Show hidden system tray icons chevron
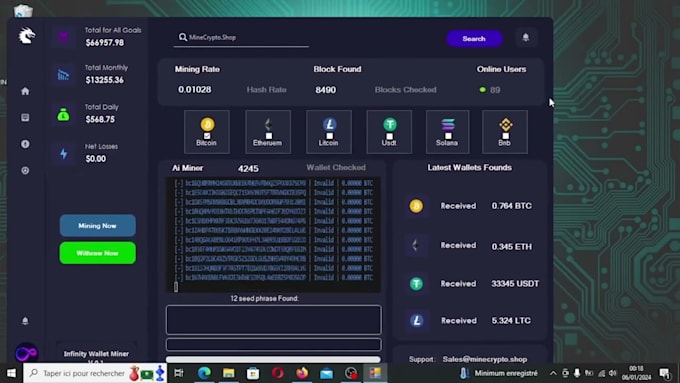 (553, 373)
